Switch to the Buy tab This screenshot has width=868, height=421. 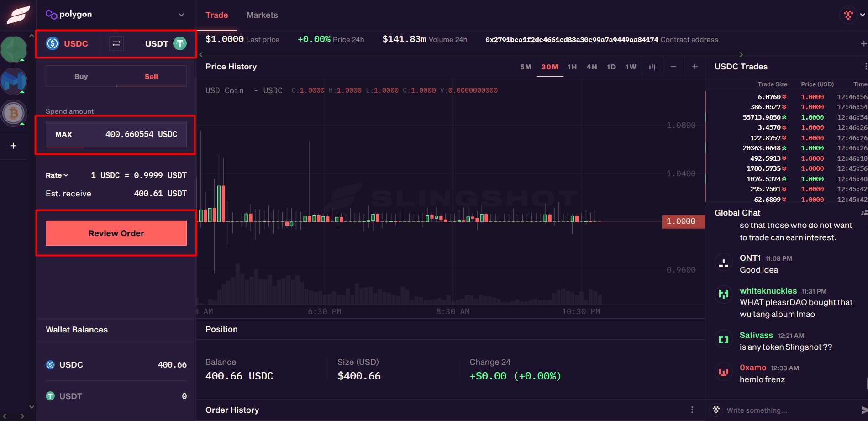point(81,76)
